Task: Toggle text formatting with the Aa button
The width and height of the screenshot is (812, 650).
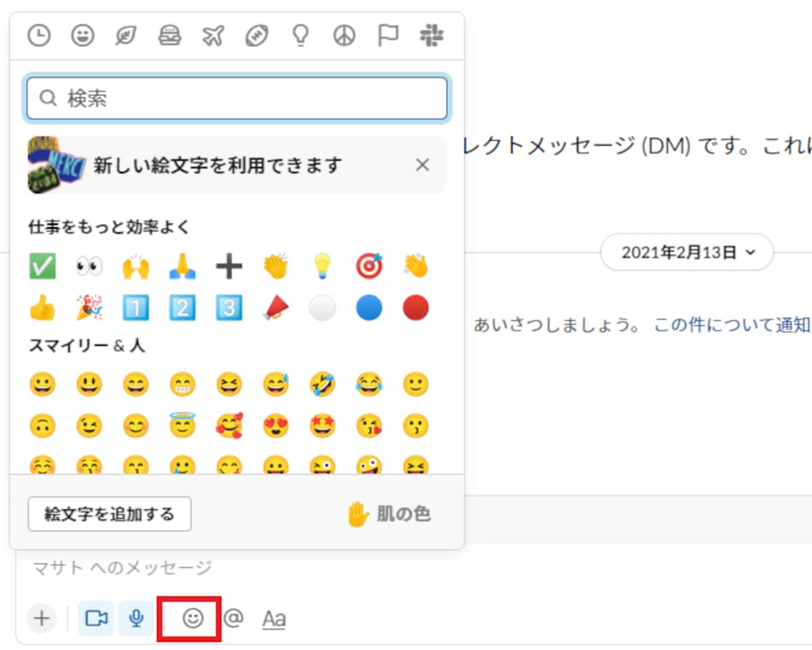Action: click(x=274, y=618)
